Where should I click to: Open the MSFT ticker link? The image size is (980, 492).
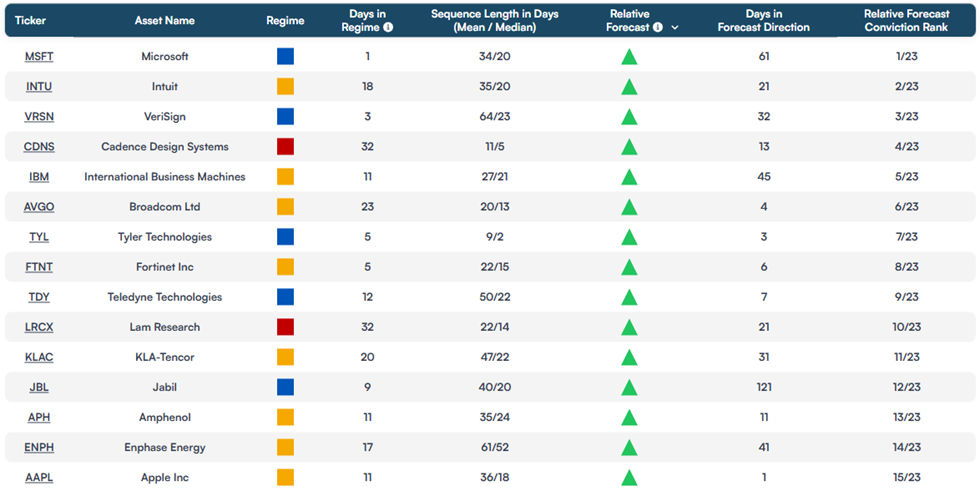click(39, 56)
